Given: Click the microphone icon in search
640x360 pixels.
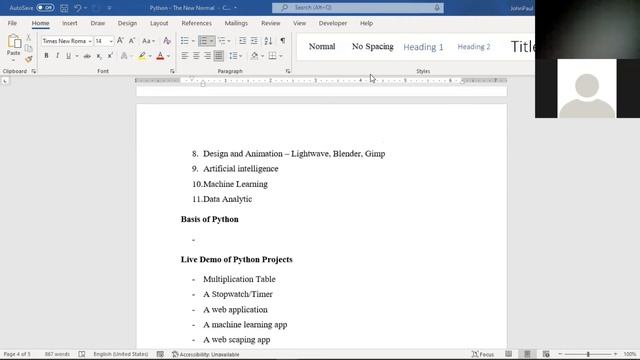Looking at the screenshot, I should [x=437, y=8].
